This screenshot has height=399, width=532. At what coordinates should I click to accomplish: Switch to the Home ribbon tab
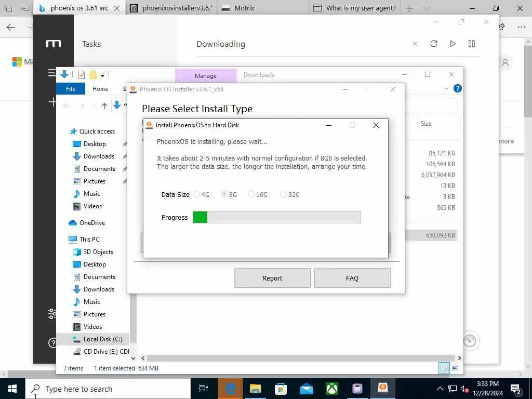pyautogui.click(x=100, y=89)
